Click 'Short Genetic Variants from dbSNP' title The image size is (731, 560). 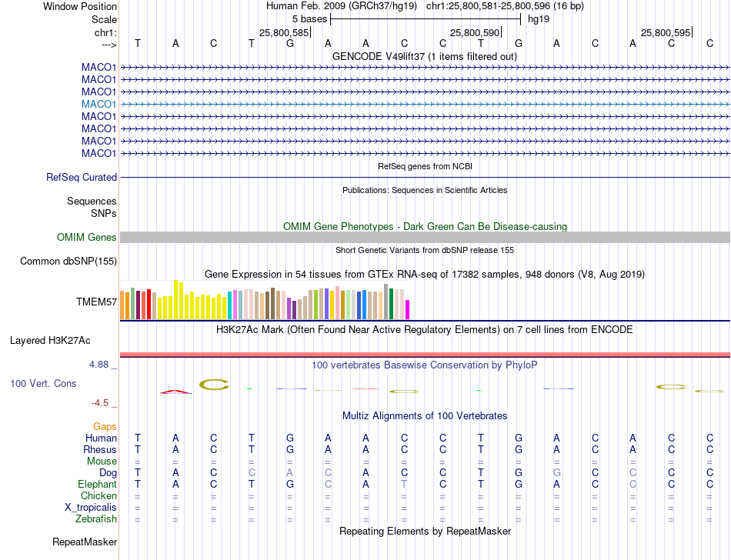click(425, 250)
